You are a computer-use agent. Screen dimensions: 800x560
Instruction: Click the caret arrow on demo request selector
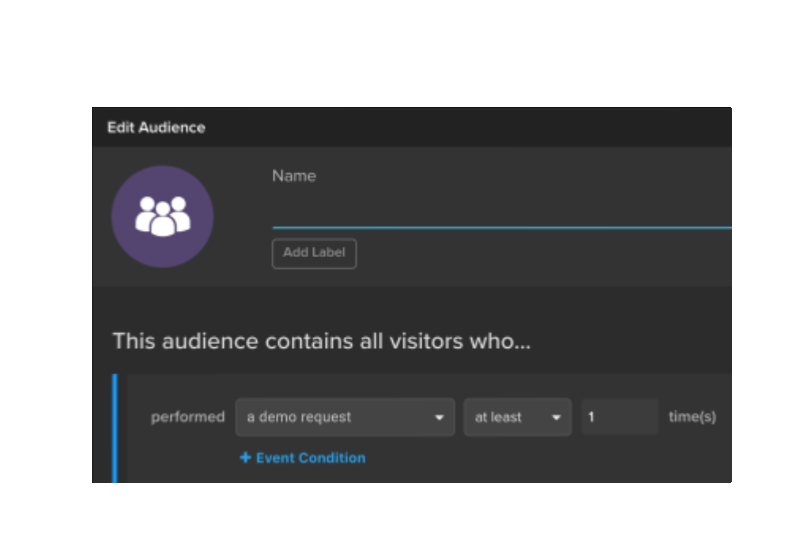click(x=439, y=418)
